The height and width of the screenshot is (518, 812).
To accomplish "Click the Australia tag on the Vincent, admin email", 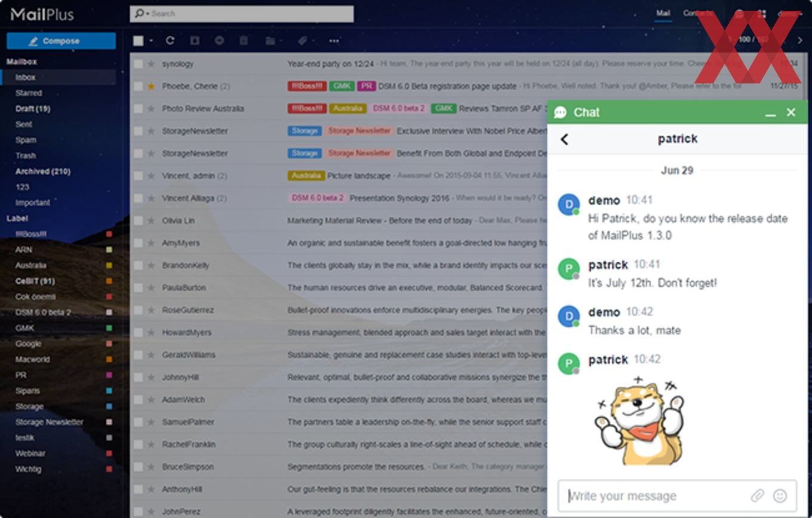I will [306, 175].
